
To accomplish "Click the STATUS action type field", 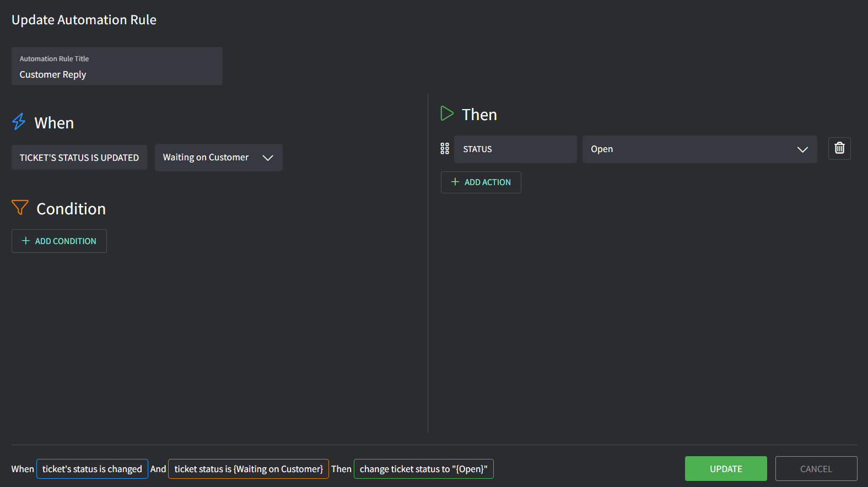I will pyautogui.click(x=515, y=149).
